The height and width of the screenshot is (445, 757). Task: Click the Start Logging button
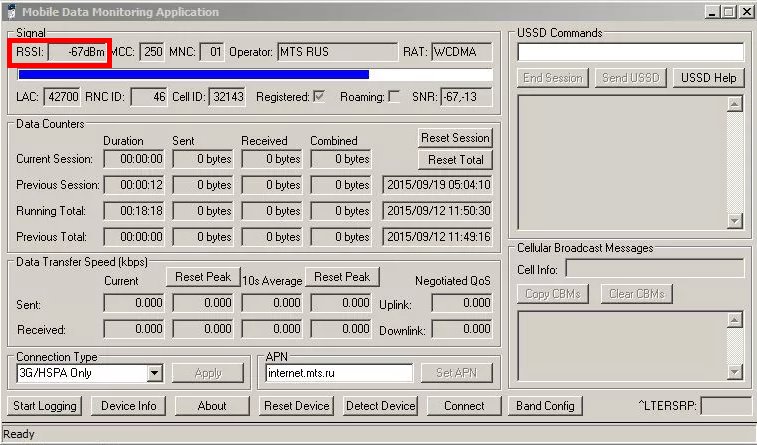click(44, 406)
